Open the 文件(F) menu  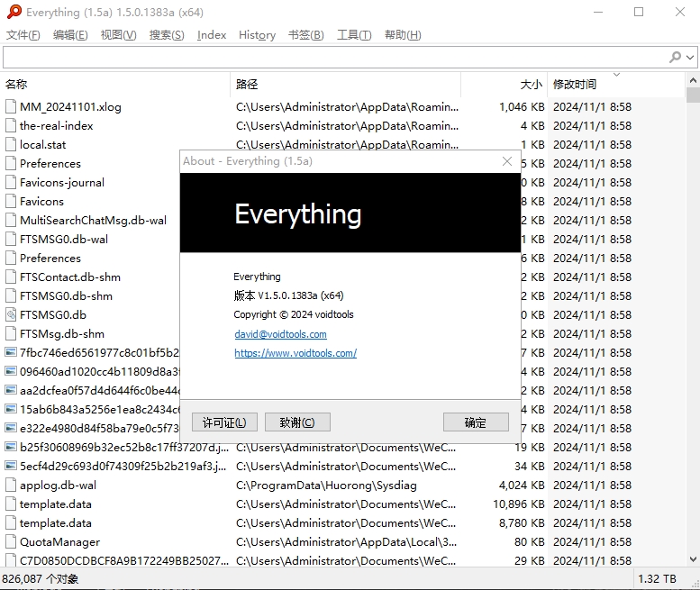point(23,35)
